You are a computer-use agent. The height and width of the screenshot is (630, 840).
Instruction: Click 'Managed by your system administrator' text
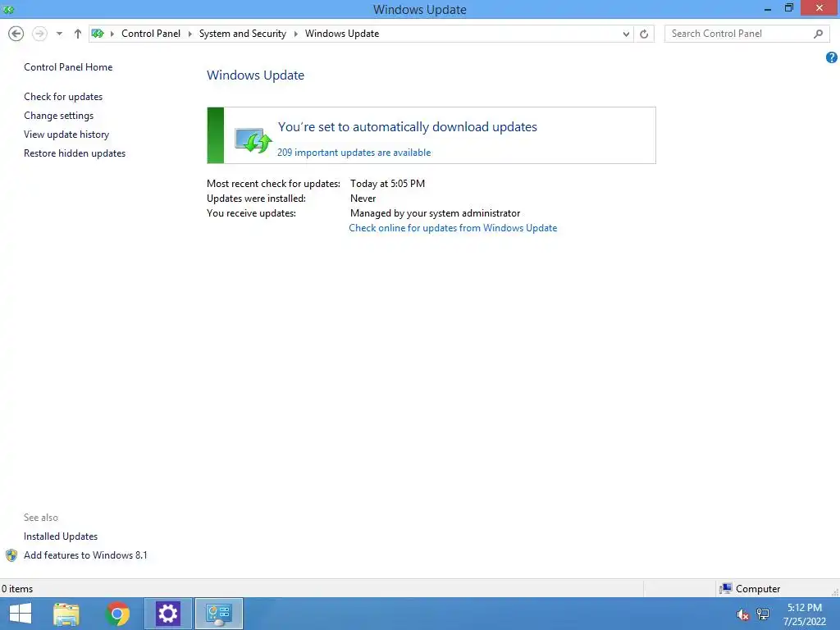[435, 212]
